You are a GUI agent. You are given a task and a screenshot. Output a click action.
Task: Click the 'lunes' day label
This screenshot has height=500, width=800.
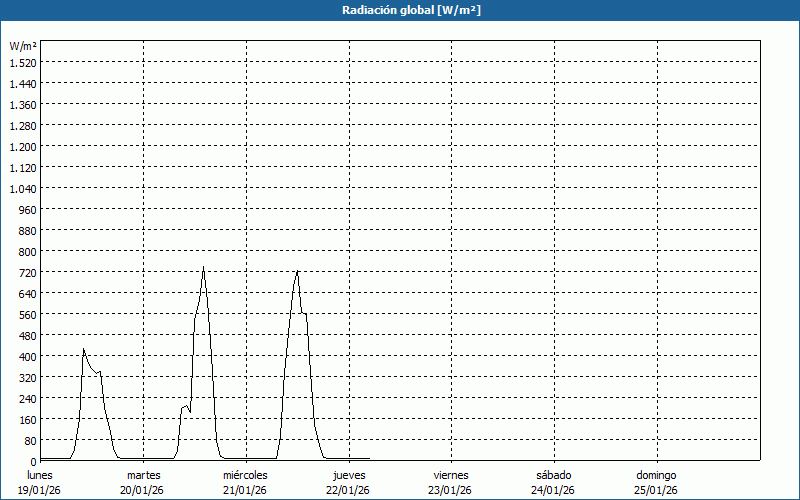[x=40, y=475]
